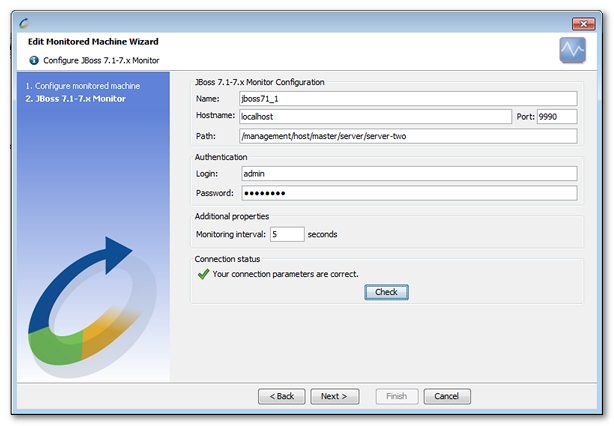The image size is (614, 426).
Task: Click the disabled Finish button
Action: (x=397, y=396)
